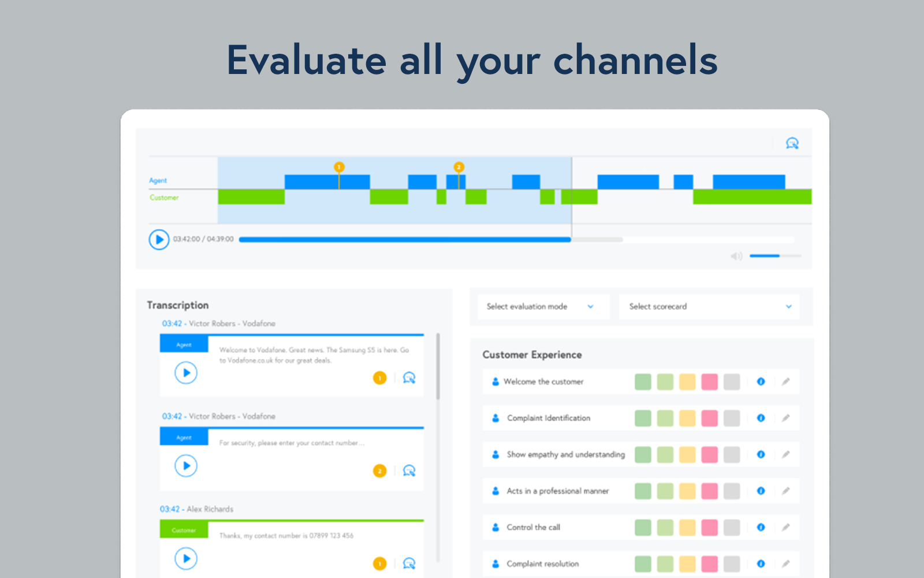Play the 'Welcome to Vodafone' agent segment
Viewport: 924px width, 578px height.
tap(186, 373)
